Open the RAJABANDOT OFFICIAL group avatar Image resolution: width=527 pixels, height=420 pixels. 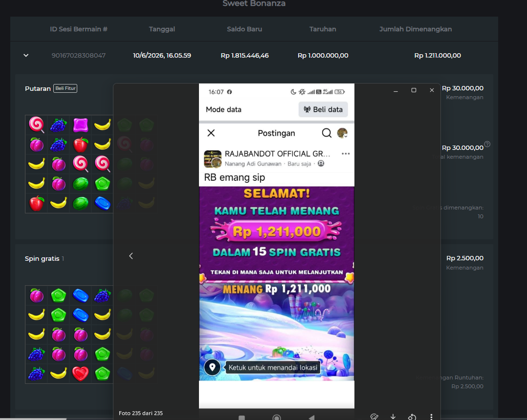coord(212,159)
